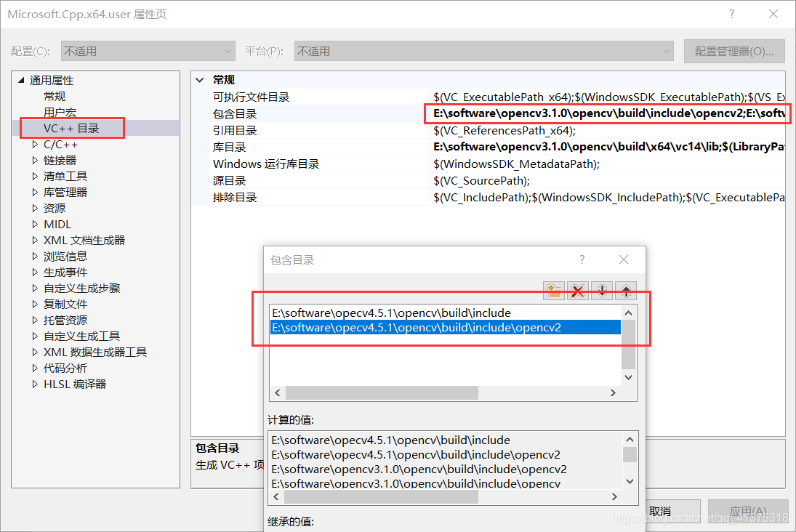The height and width of the screenshot is (532, 796).
Task: Expand the 复制文件 tree node
Action: pyautogui.click(x=35, y=304)
